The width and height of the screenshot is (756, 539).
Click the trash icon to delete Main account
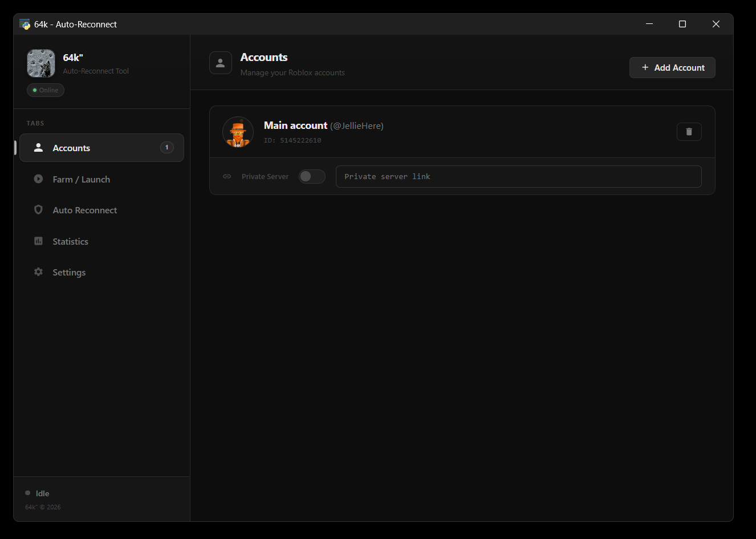tap(689, 132)
